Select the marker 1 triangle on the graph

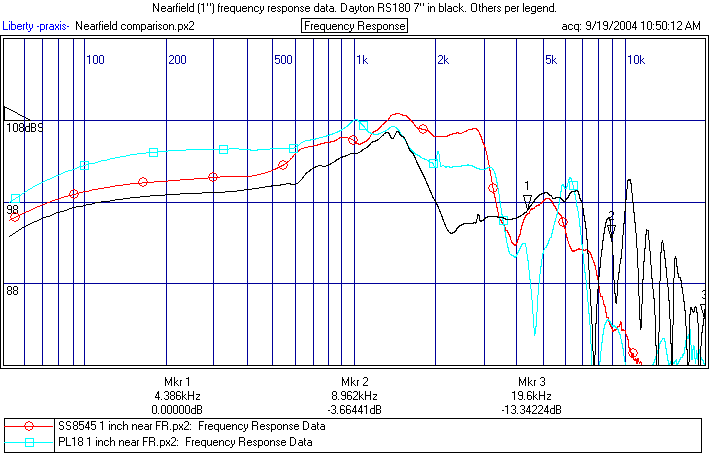coord(527,201)
